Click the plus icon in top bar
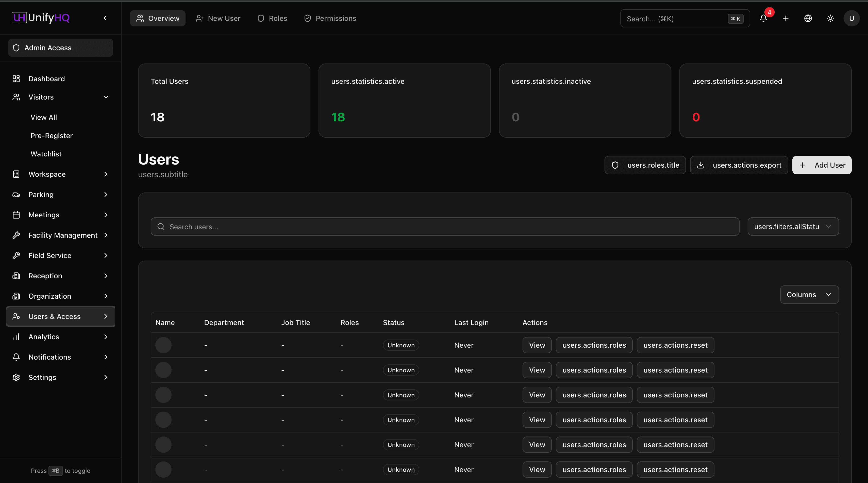This screenshot has height=483, width=868. click(x=786, y=18)
